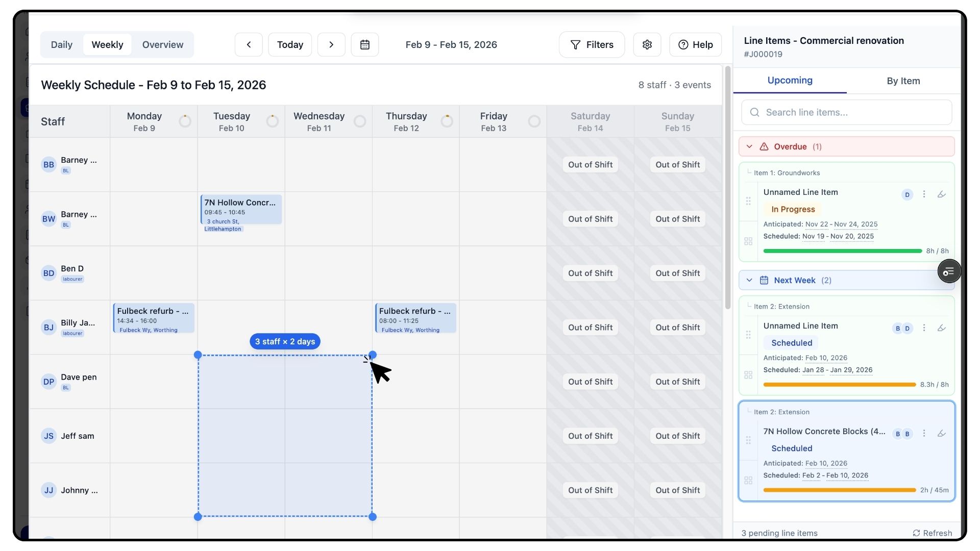Open the calendar date picker icon
Image resolution: width=980 pixels, height=551 pixels.
tap(365, 45)
